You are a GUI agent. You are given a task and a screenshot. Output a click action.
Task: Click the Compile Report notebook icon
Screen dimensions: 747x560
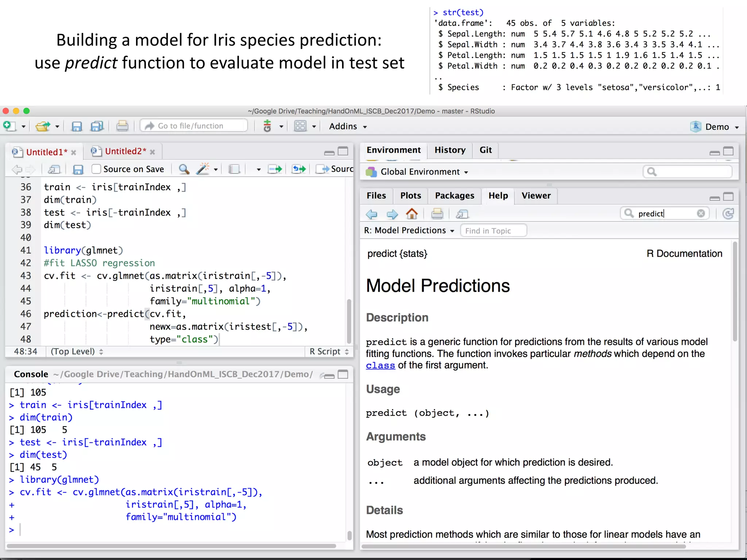click(234, 169)
